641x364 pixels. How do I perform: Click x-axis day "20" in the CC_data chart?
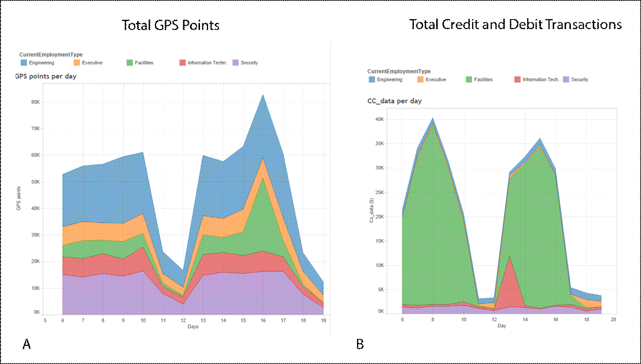(x=614, y=319)
